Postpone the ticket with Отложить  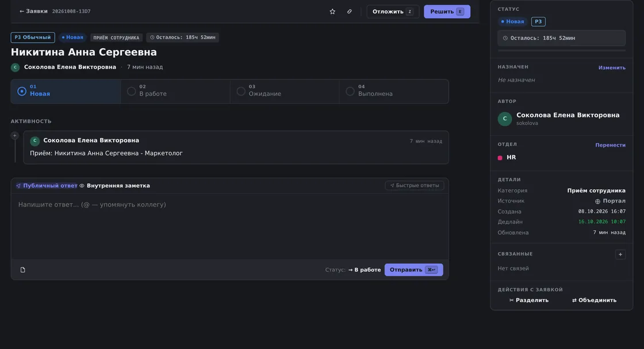point(393,11)
